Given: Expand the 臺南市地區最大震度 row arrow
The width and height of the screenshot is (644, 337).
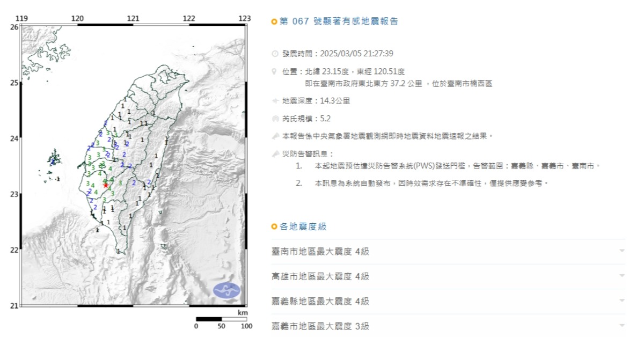Looking at the screenshot, I should coord(621,251).
